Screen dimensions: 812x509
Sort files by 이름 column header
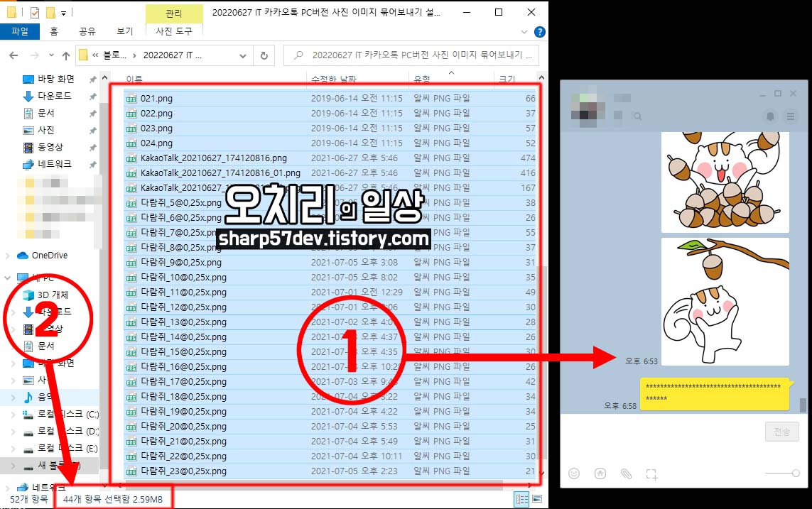point(134,79)
